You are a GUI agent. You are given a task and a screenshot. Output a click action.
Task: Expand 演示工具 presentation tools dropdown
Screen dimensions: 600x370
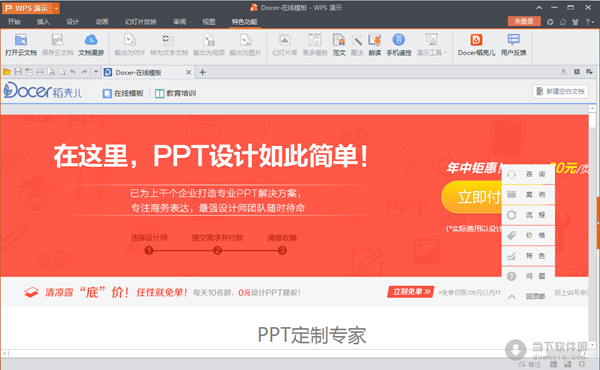pos(432,45)
